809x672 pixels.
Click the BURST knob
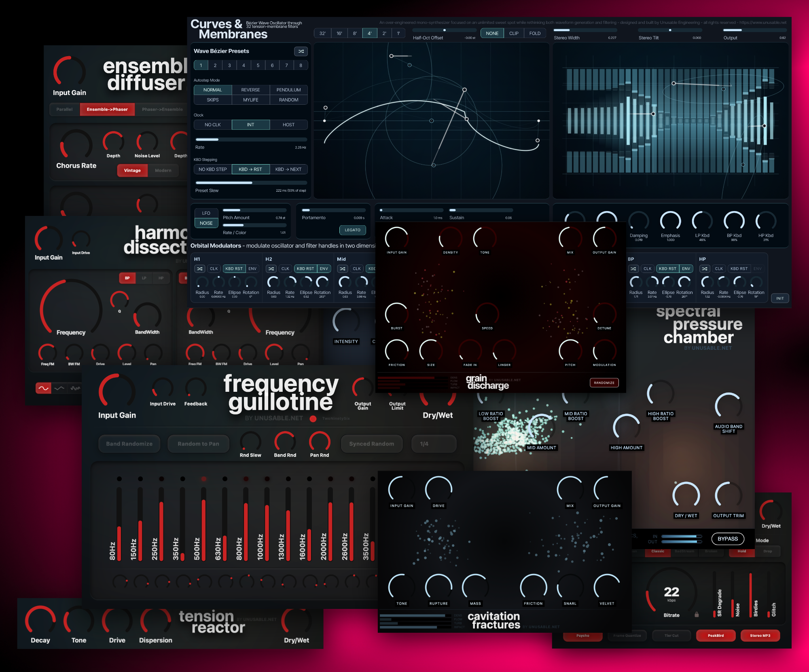[x=396, y=314]
